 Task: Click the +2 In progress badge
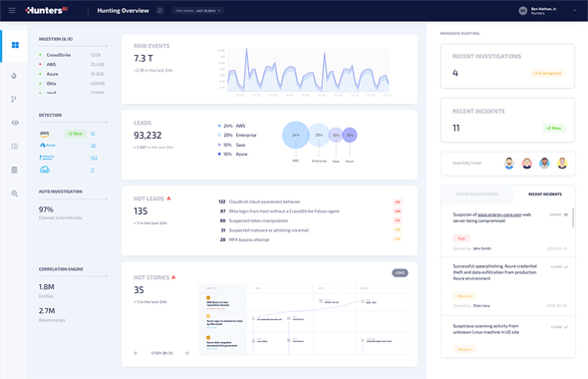click(547, 73)
